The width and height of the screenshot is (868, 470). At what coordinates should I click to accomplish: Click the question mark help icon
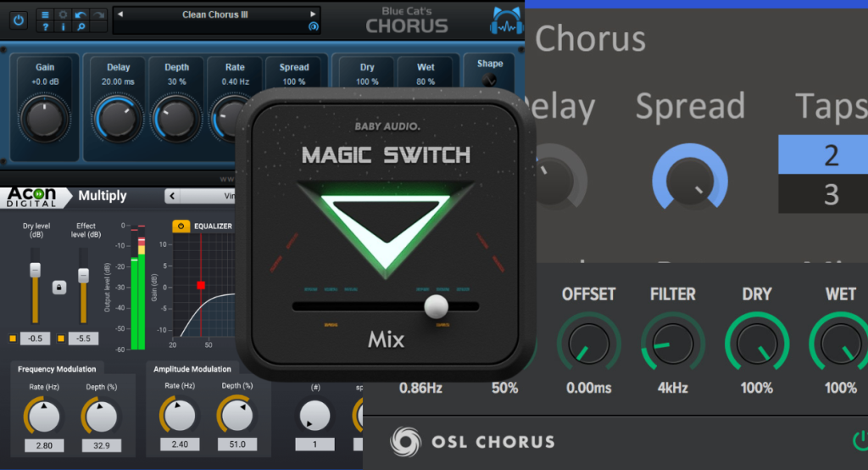[x=45, y=27]
